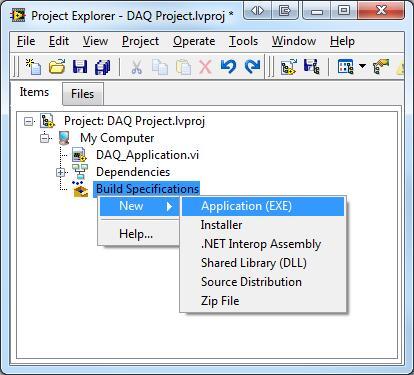Click the New file toolbar icon
The width and height of the screenshot is (414, 375).
(33, 66)
